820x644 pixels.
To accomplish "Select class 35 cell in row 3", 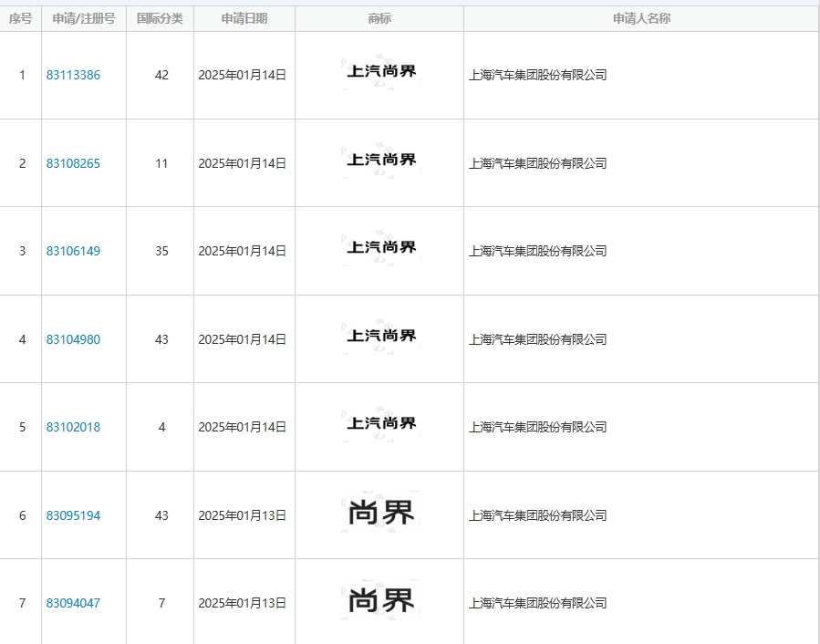I will [x=161, y=251].
